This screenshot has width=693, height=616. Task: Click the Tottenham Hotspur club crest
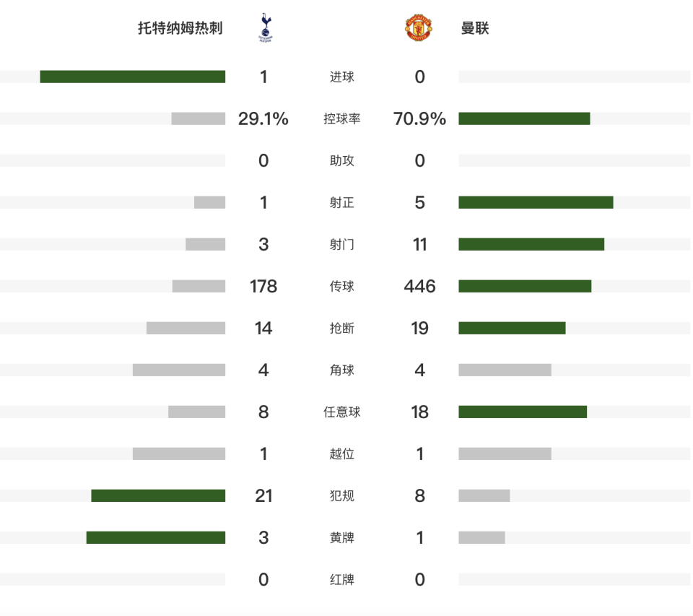[265, 28]
